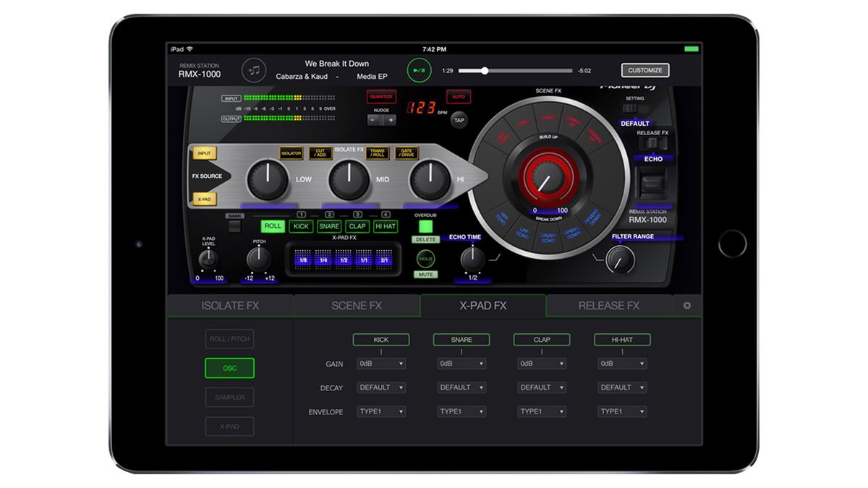Toggle the AUTO BPM button
The height and width of the screenshot is (488, 868).
[x=458, y=97]
